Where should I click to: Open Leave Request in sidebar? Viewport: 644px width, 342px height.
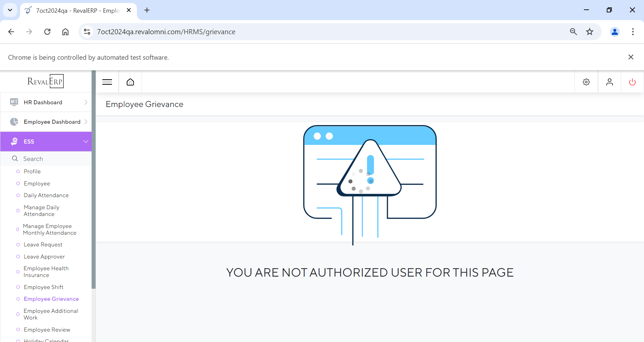43,245
